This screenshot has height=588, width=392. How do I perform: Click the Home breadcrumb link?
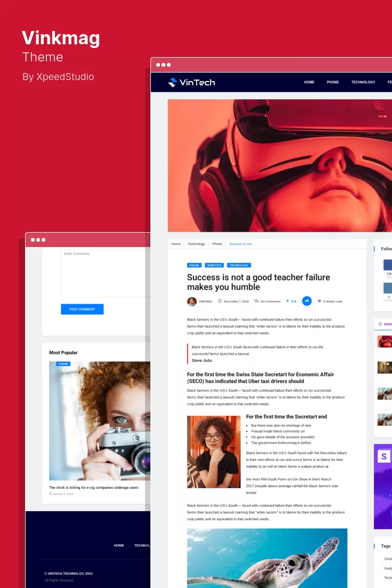(x=176, y=244)
